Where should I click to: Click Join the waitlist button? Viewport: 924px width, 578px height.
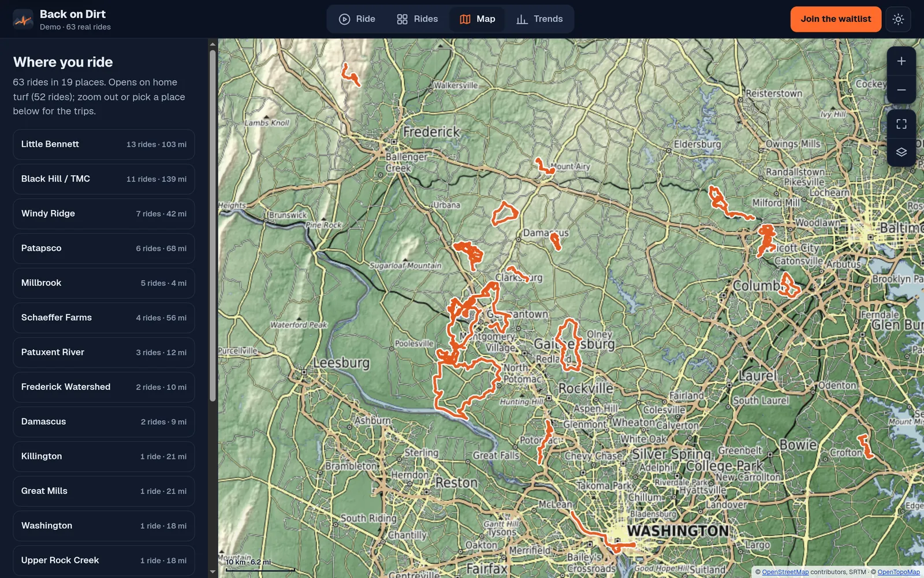click(836, 19)
